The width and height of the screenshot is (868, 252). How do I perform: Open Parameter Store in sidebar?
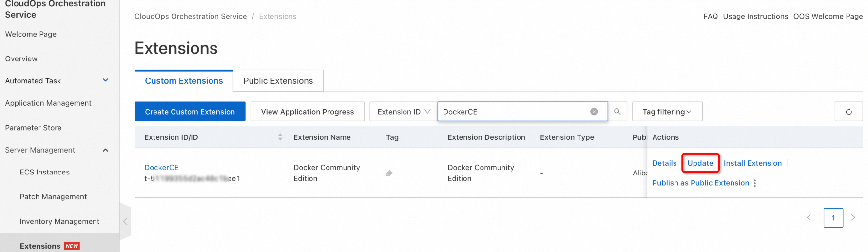[33, 128]
